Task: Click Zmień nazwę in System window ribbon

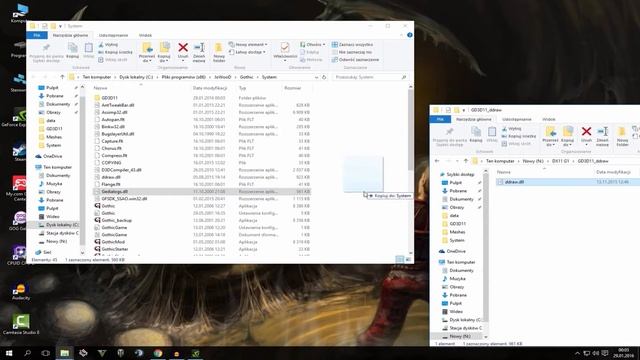Action: coord(199,52)
